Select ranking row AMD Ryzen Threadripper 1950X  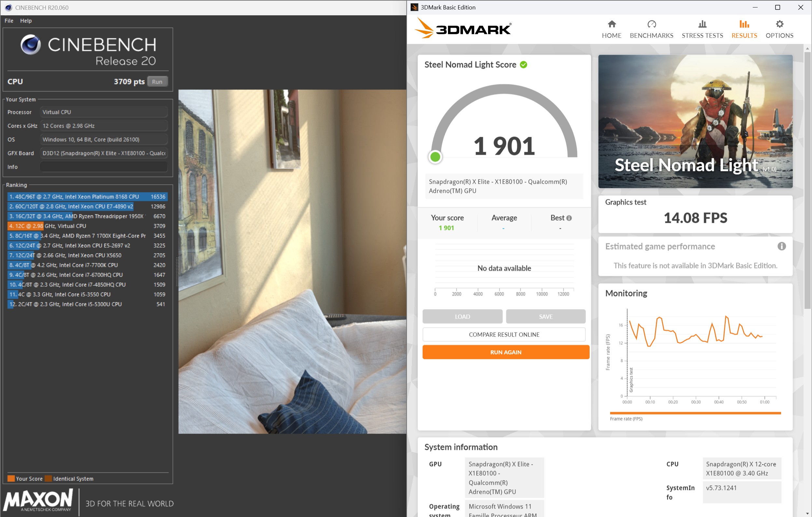coord(87,216)
